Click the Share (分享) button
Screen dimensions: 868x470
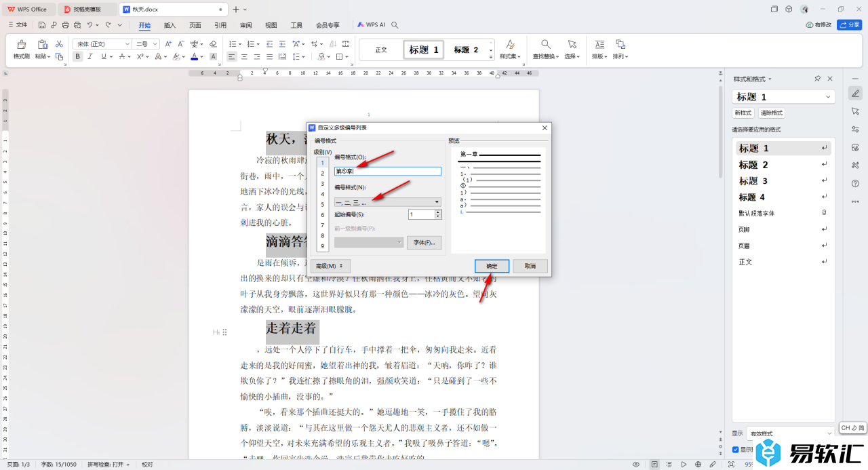coord(850,25)
